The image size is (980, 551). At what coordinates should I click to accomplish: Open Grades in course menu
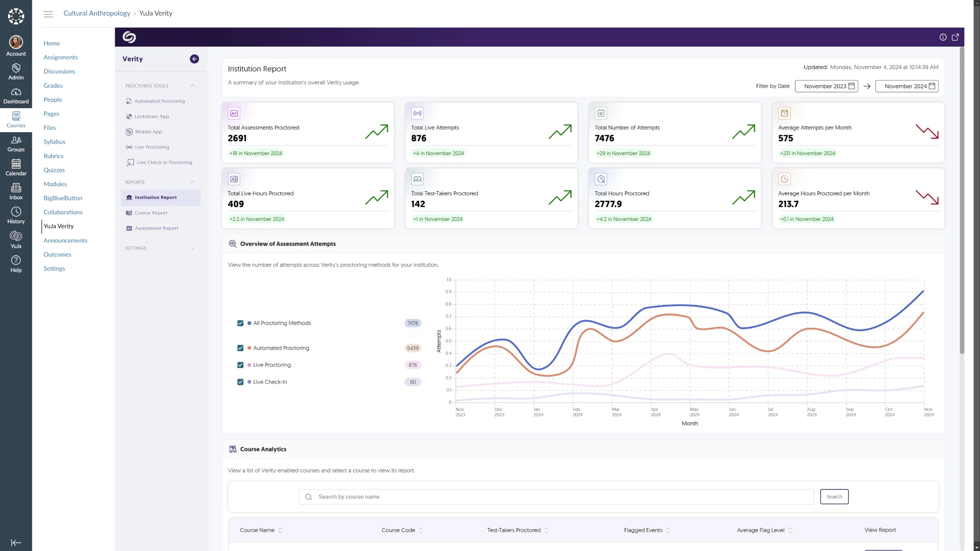tap(53, 86)
